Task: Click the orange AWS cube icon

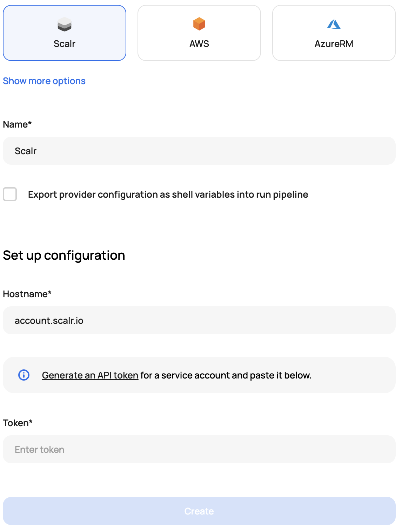Action: (x=199, y=24)
